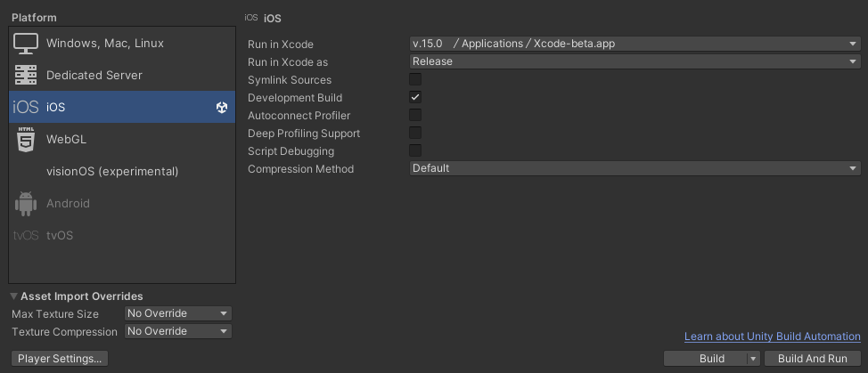868x373 pixels.
Task: Open the Compression Method dropdown
Action: pos(634,168)
